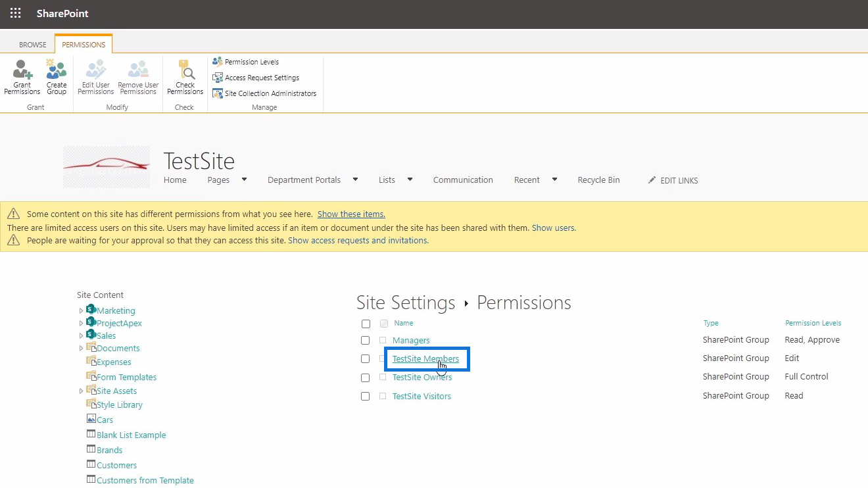Click the SharePoint title in the header bar
The height and width of the screenshot is (488, 868).
click(x=62, y=13)
